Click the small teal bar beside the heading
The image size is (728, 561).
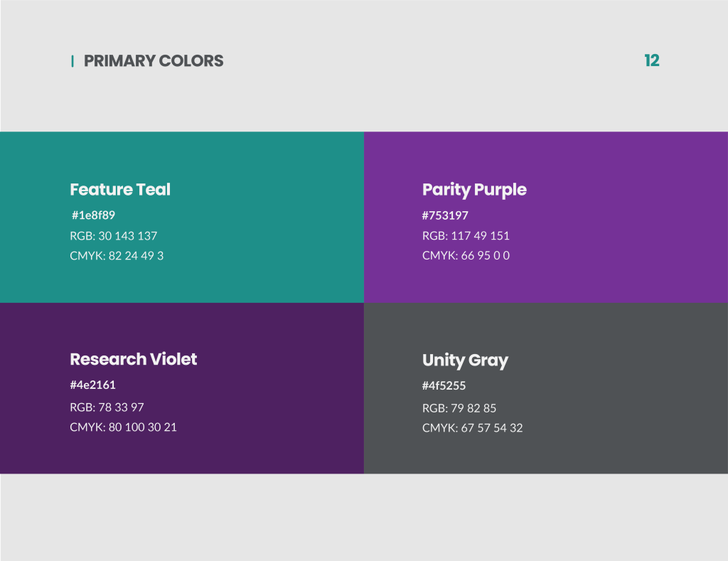click(72, 61)
